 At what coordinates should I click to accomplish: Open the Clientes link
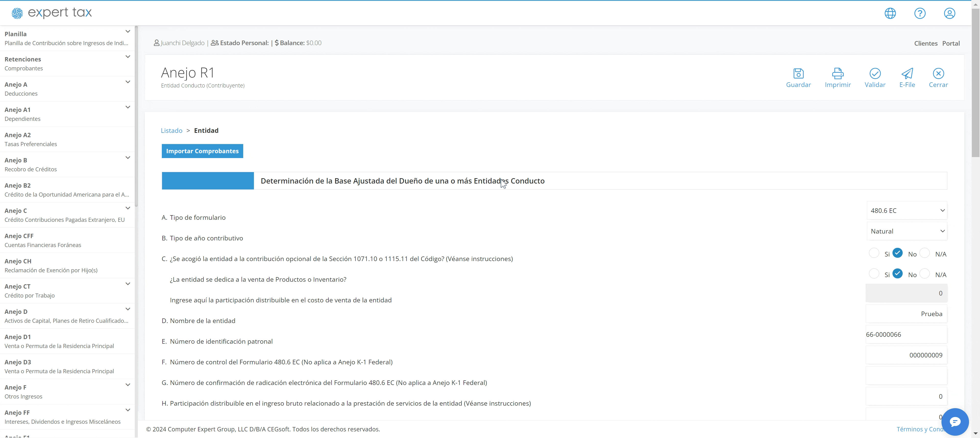point(926,43)
